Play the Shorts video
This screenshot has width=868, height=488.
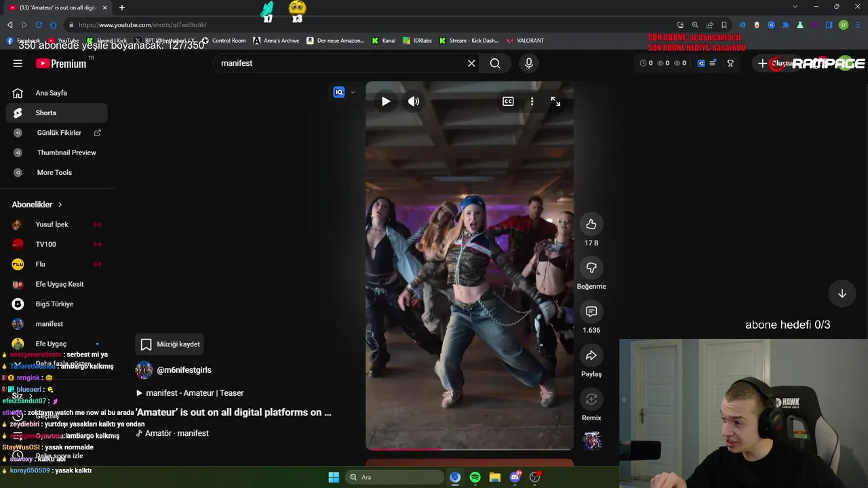[386, 101]
